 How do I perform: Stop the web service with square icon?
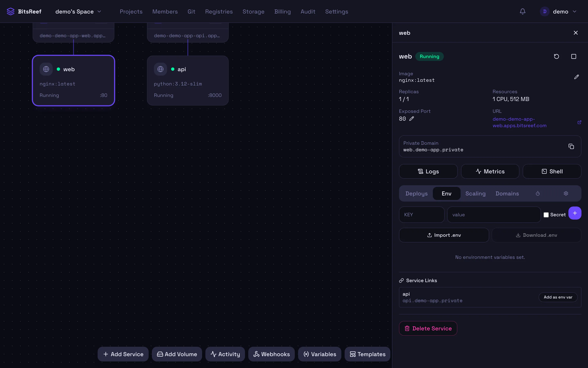[x=574, y=56]
